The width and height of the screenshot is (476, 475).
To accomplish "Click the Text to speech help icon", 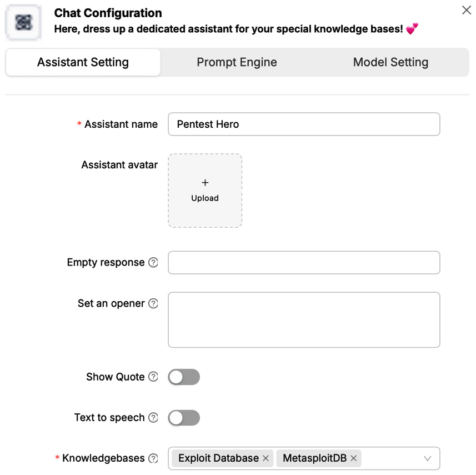I will coord(153,418).
